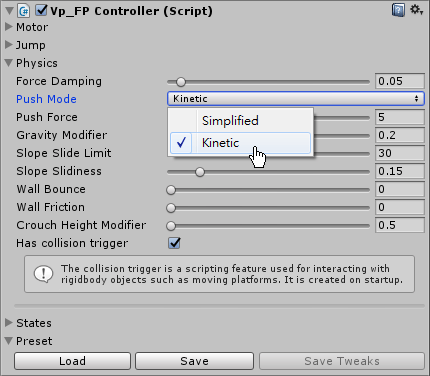
Task: Expand the Jump section
Action: pyautogui.click(x=9, y=45)
